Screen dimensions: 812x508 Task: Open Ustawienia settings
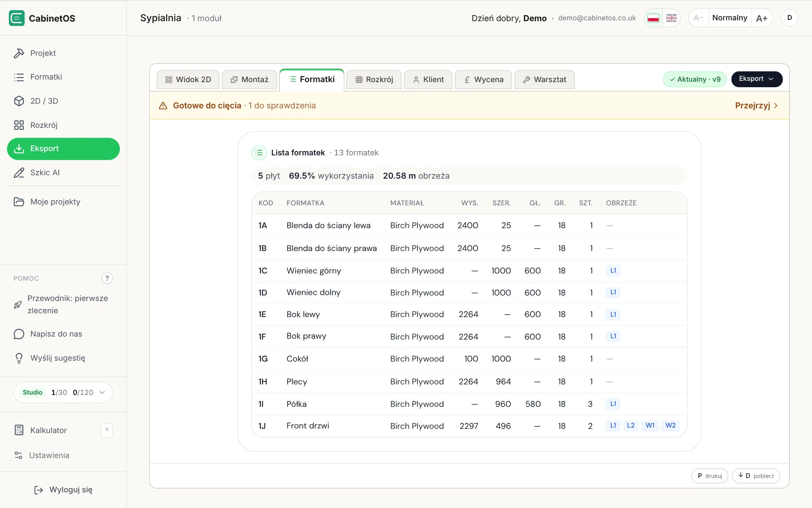[x=63, y=456]
